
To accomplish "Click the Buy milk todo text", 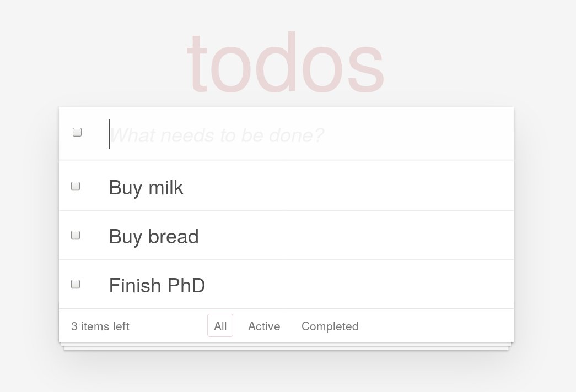I will click(x=146, y=188).
